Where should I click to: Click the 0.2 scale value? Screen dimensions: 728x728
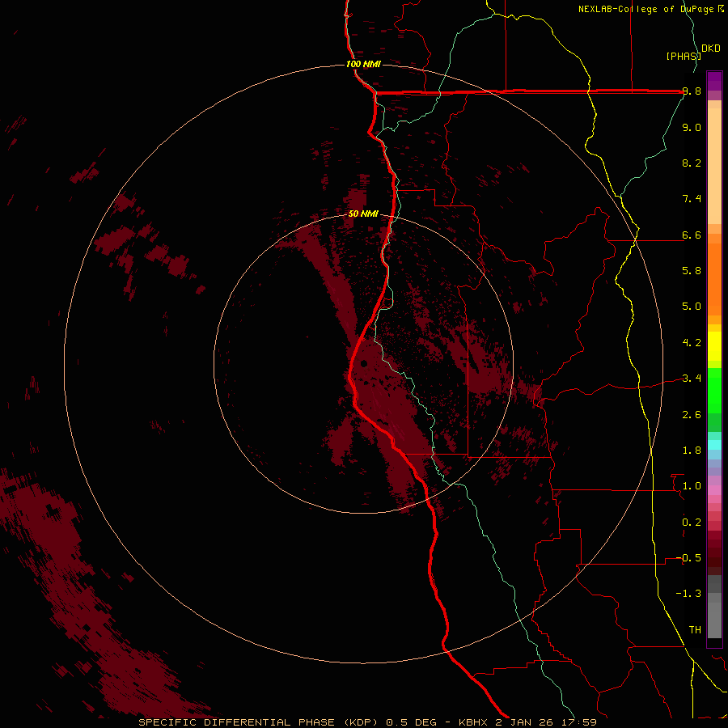pyautogui.click(x=692, y=523)
